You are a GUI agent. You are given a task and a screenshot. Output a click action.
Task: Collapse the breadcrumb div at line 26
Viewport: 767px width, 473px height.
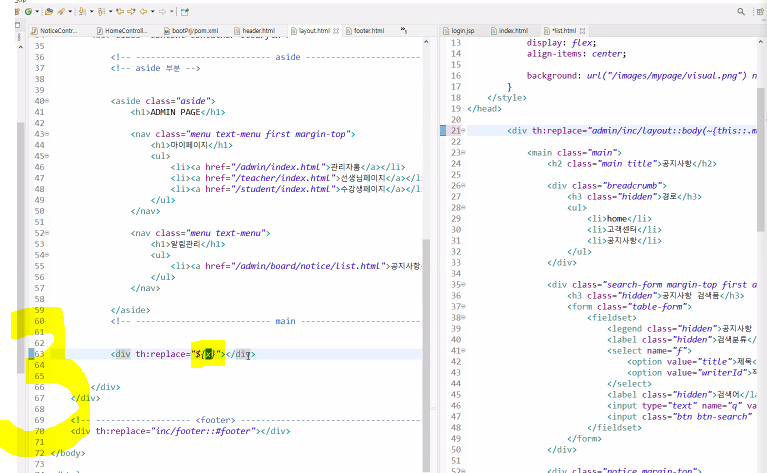[463, 185]
